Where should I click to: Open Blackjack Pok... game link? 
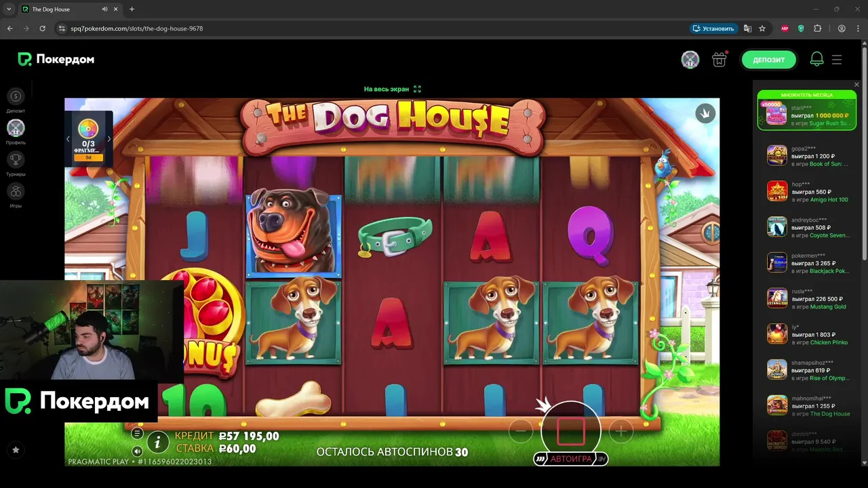coord(829,271)
